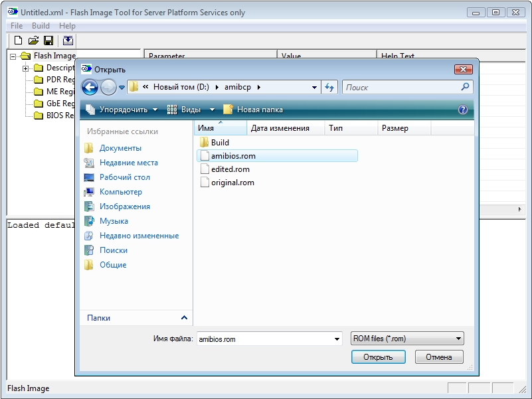Select the edited.rom file
532x399 pixels.
[230, 169]
